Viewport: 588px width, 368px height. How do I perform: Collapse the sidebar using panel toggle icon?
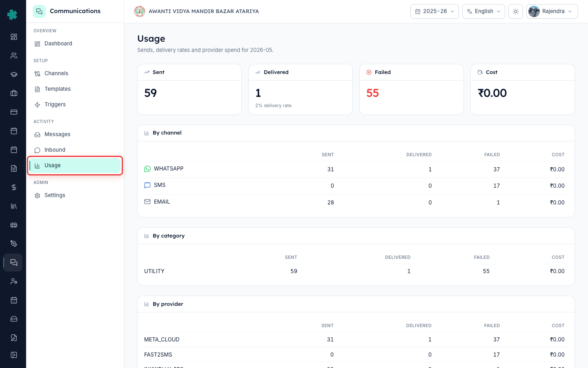click(x=14, y=355)
